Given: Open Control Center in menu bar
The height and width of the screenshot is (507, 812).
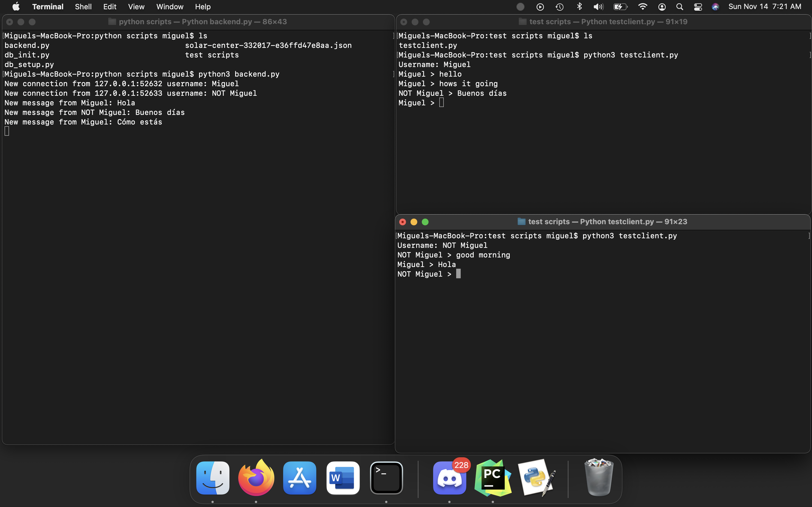Looking at the screenshot, I should 698,7.
